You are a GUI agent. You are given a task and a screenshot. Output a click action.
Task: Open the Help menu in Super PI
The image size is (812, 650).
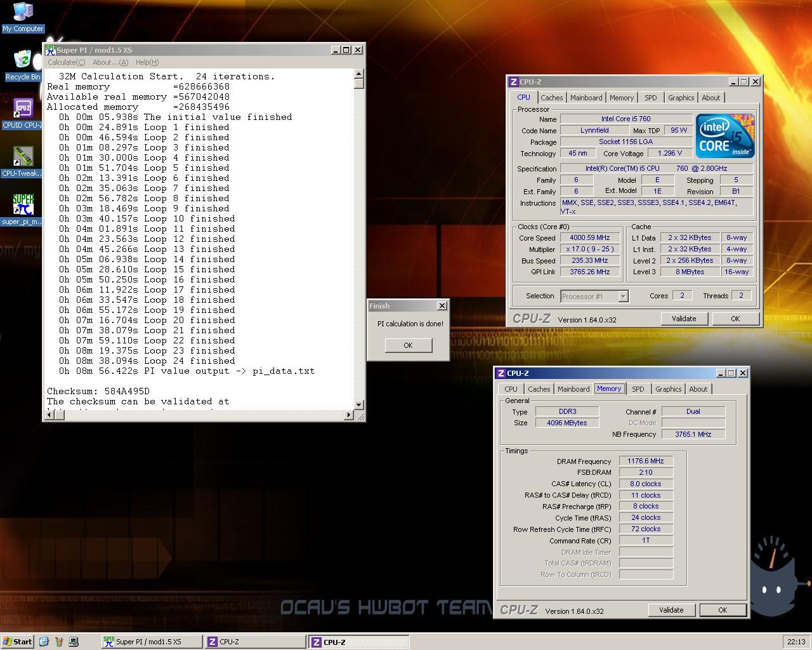[x=147, y=62]
